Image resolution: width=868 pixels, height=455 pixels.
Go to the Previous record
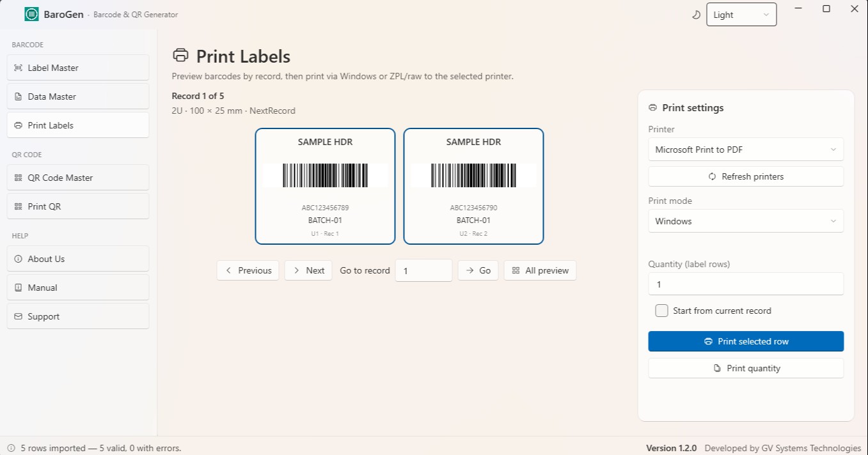click(248, 270)
